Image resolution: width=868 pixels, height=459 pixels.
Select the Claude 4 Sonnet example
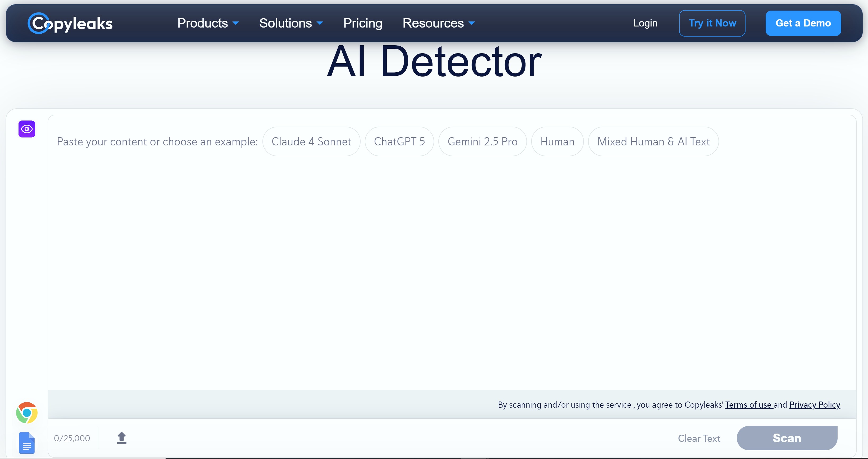click(x=311, y=141)
